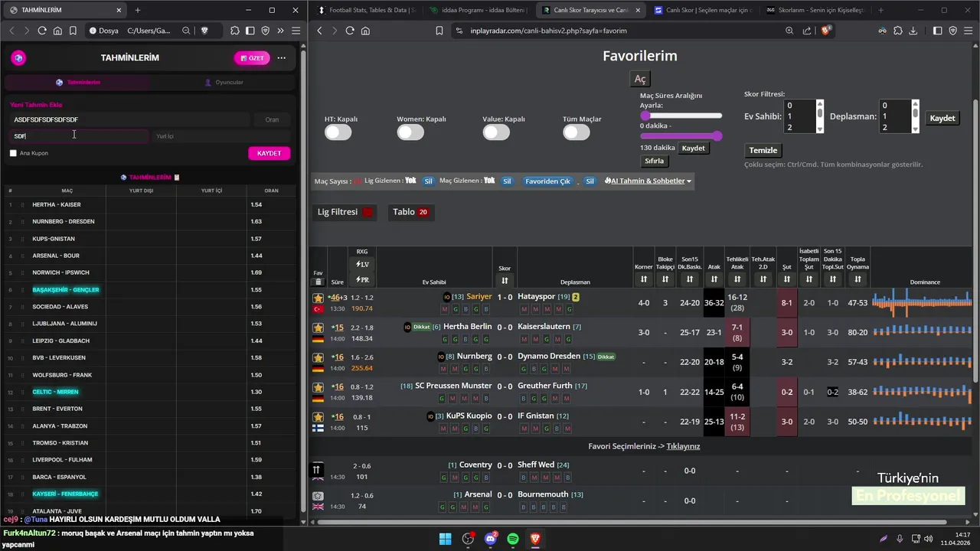Click the maximum 130 dakika slider handle
Viewport: 980px width, 551px height.
click(717, 135)
